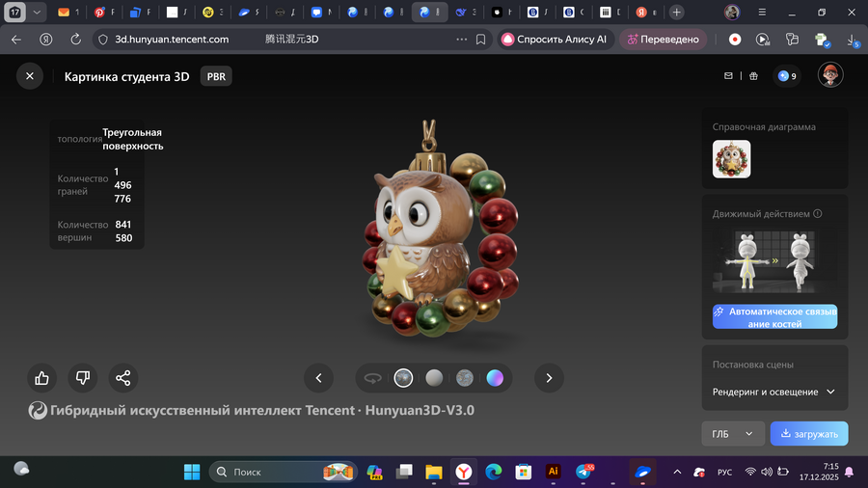This screenshot has height=488, width=868.
Task: Share the 3D model via share icon
Action: [x=123, y=378]
